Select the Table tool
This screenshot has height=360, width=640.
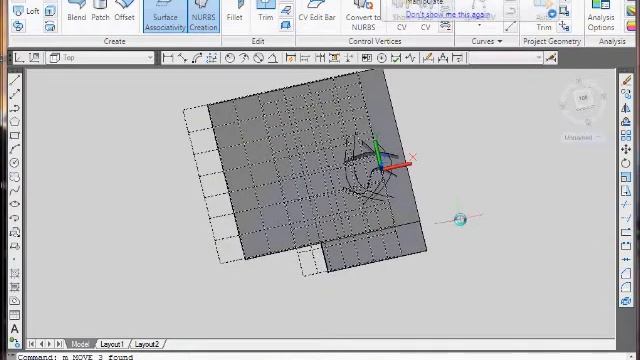pyautogui.click(x=15, y=315)
